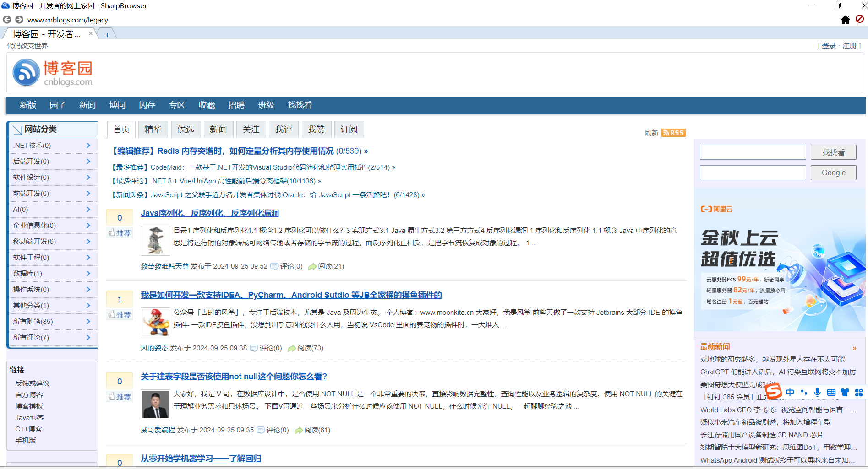Go to browser home page icon
The image size is (868, 469).
(x=846, y=20)
